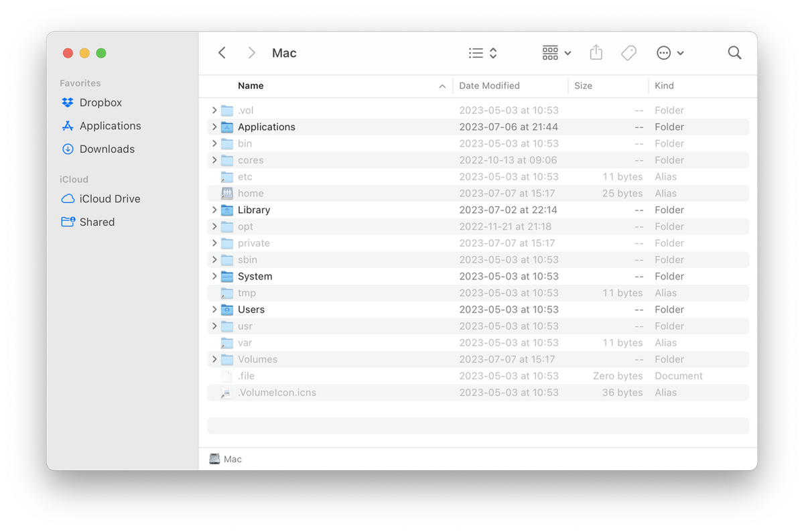Expand the opt folder

(x=214, y=226)
